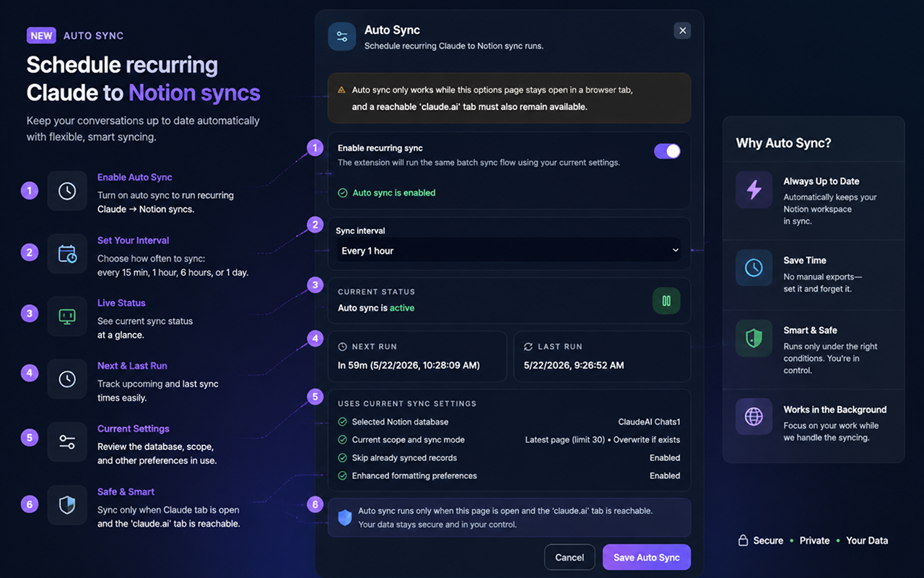Click the 'Enable Auto Sync' feature title
The width and height of the screenshot is (924, 578).
tap(135, 177)
